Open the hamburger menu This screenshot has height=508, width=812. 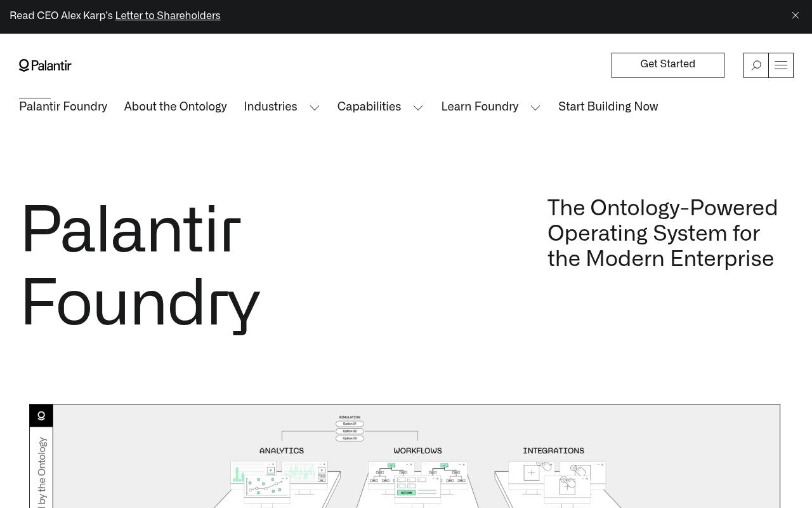point(781,65)
